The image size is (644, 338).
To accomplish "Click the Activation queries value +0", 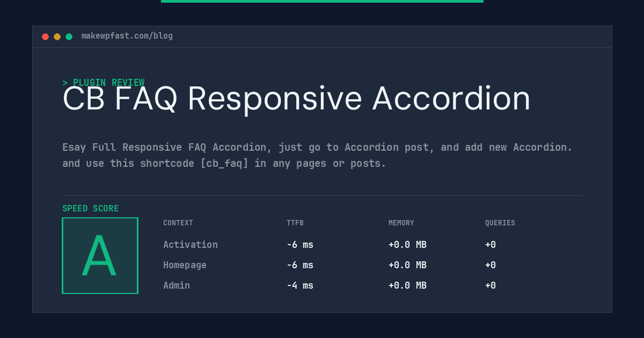I will pos(491,245).
